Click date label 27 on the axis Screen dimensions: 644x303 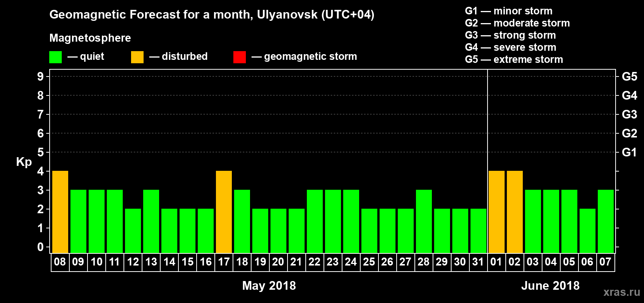405,262
